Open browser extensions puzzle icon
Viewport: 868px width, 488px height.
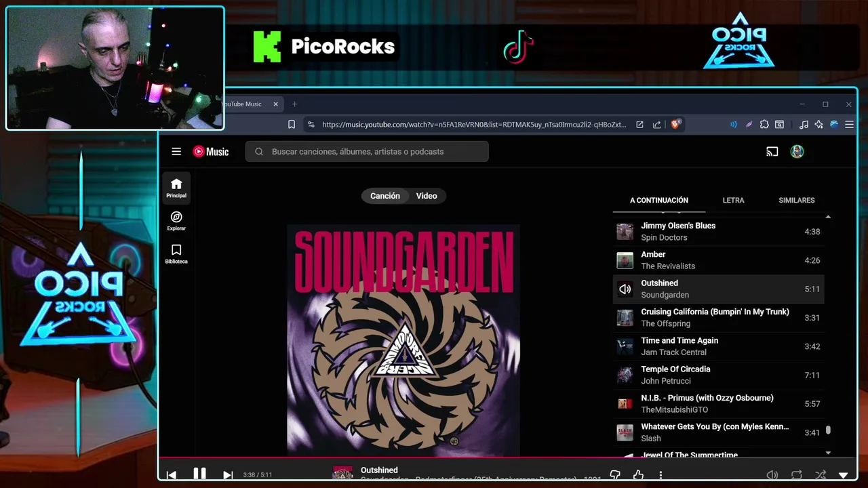(764, 125)
